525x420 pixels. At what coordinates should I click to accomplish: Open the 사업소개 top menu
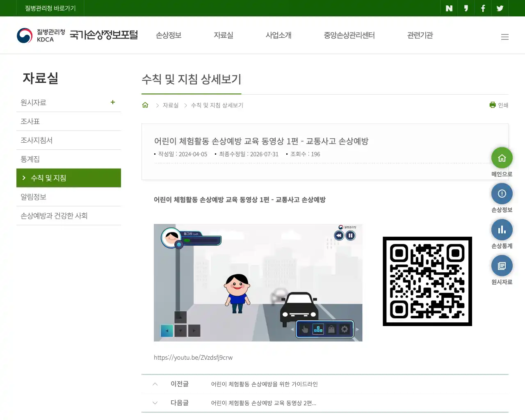[278, 35]
